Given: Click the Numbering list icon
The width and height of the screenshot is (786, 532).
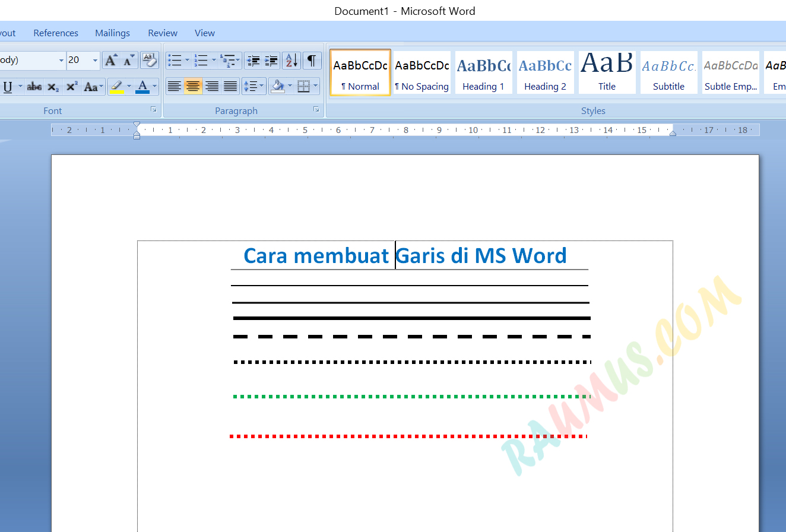Looking at the screenshot, I should [201, 60].
